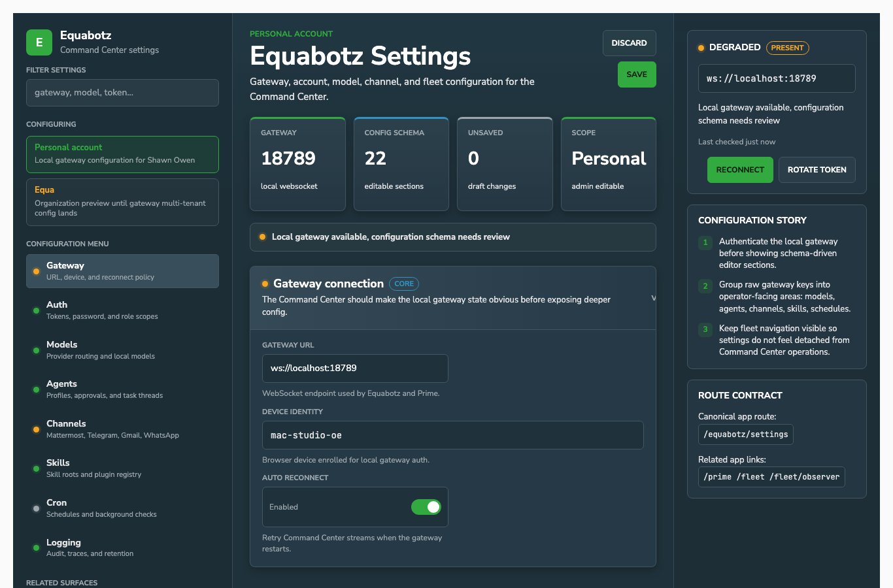
Task: Toggle the Auto Reconnect Enabled switch
Action: tap(426, 507)
